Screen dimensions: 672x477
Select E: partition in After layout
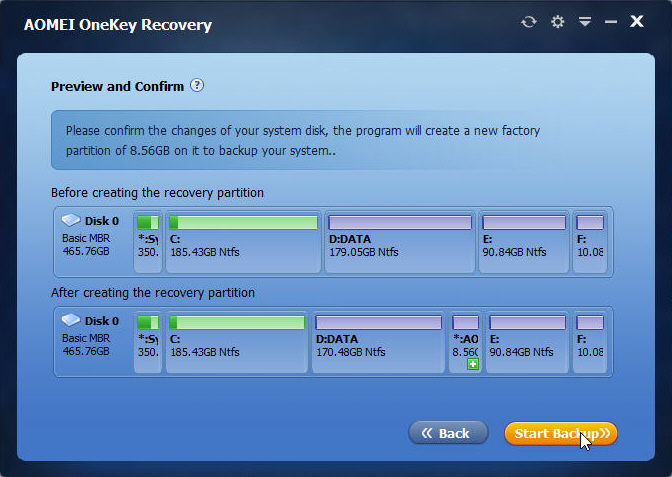(x=528, y=342)
